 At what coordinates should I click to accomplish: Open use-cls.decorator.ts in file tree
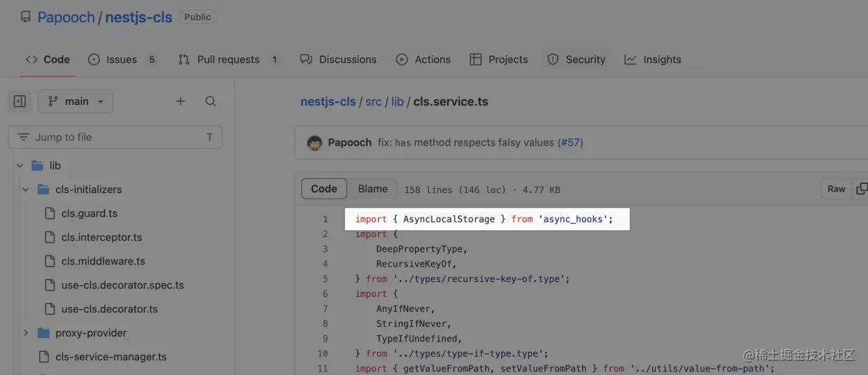[110, 309]
